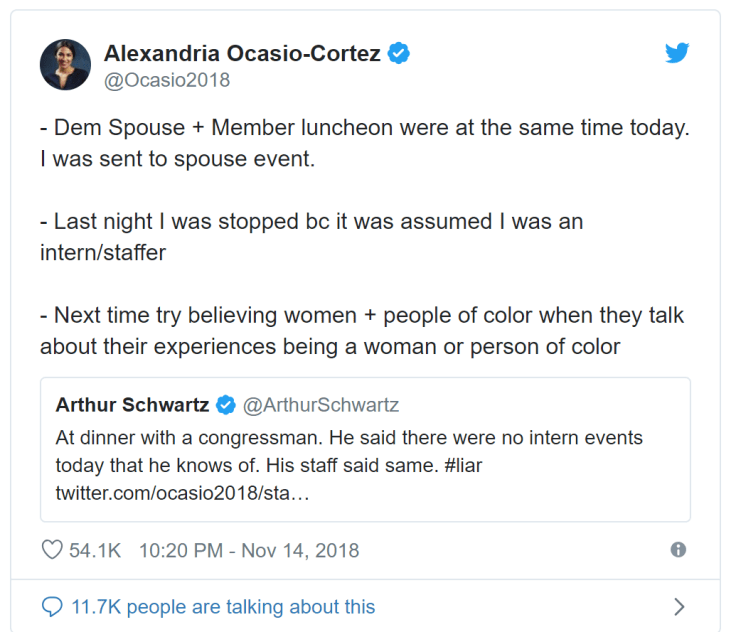Click Arthur Schwartz's name in quoted tweet
The height and width of the screenshot is (632, 736).
pos(132,405)
